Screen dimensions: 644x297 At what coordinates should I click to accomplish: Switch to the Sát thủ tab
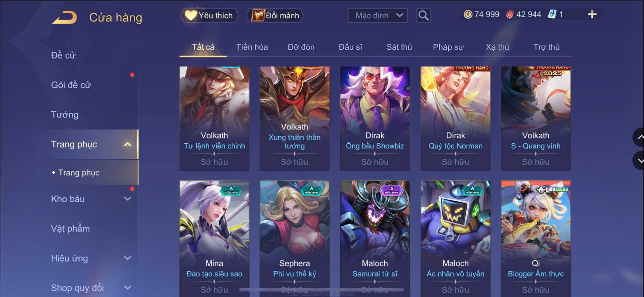click(x=399, y=47)
